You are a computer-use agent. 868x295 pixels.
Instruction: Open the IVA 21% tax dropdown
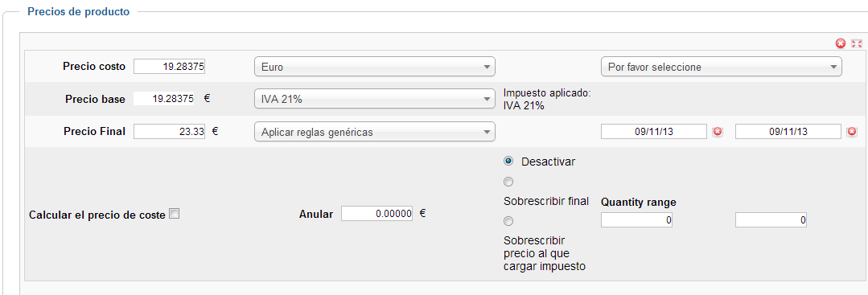coord(374,99)
